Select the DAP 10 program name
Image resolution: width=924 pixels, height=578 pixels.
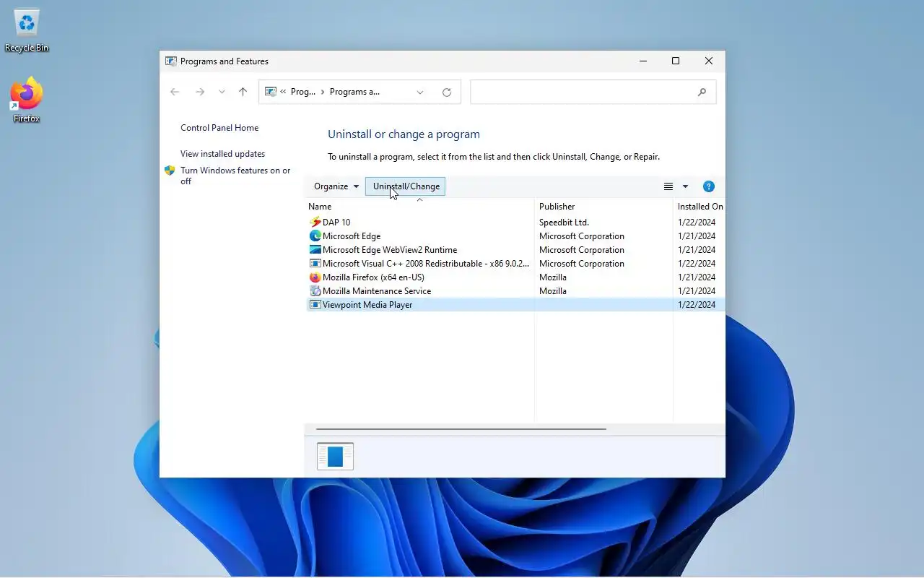[x=336, y=223]
